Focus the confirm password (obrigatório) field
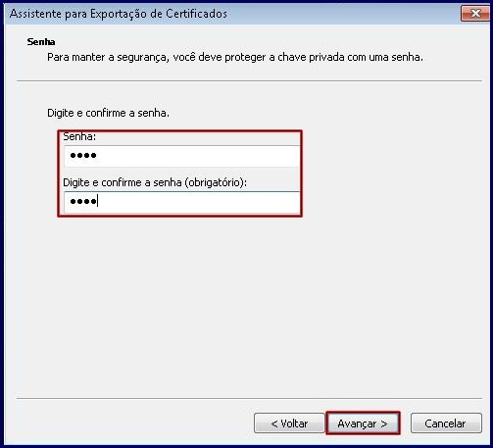The height and width of the screenshot is (448, 493). pos(182,202)
